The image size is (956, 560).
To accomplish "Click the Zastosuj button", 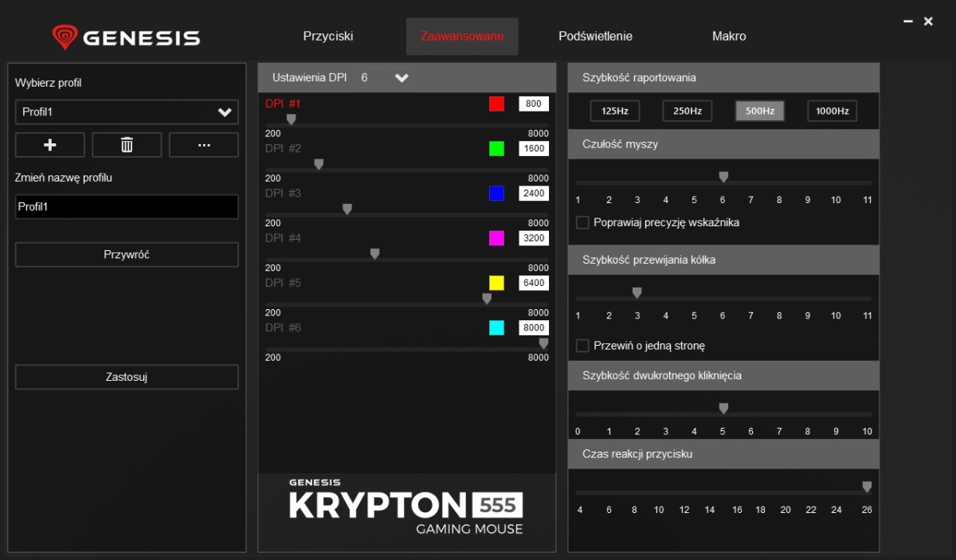I will 127,378.
